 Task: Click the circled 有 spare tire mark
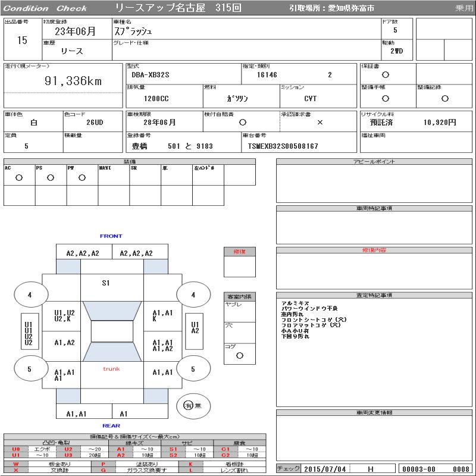[189, 405]
